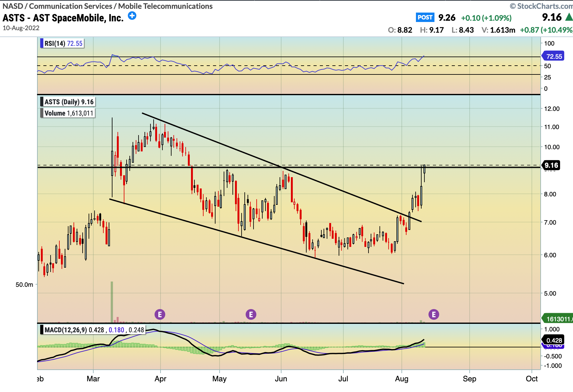Click the May earnings E marker
Image resolution: width=573 pixels, height=392 pixels.
point(251,314)
